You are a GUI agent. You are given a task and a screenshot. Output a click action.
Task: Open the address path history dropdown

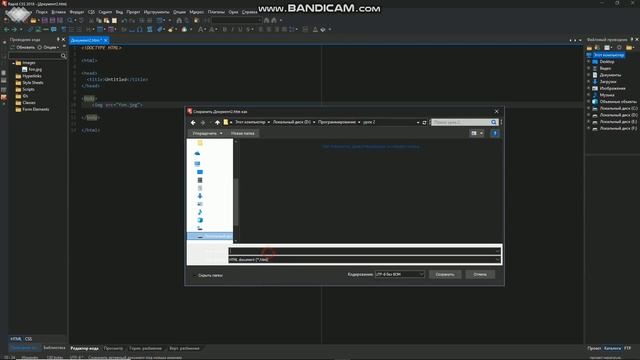click(x=418, y=122)
